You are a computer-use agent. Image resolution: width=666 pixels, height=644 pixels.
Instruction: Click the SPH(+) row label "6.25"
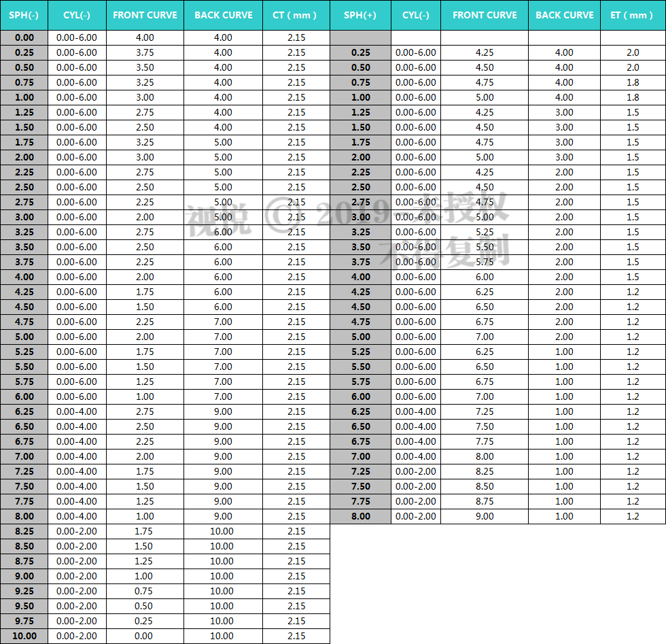pyautogui.click(x=361, y=412)
